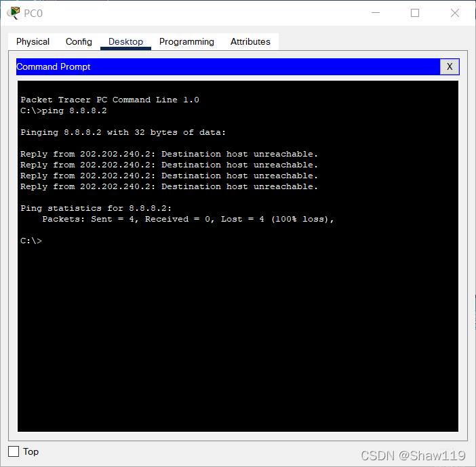Close the PC0 window
Image resolution: width=476 pixels, height=467 pixels.
[455, 13]
